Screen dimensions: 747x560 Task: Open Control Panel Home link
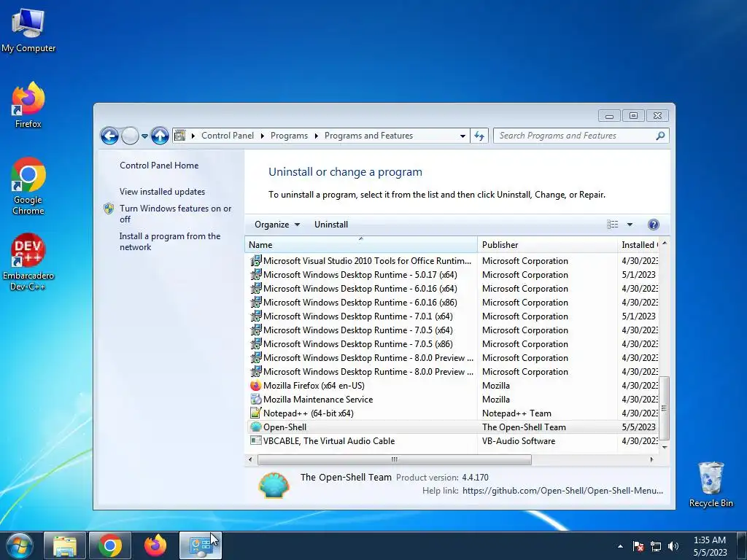pyautogui.click(x=159, y=166)
